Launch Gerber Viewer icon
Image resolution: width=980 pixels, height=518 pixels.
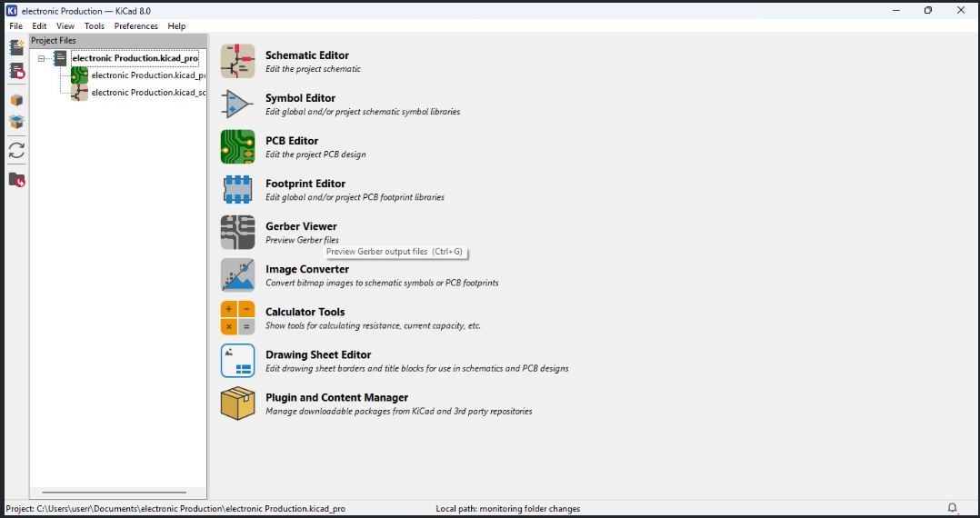pos(237,233)
